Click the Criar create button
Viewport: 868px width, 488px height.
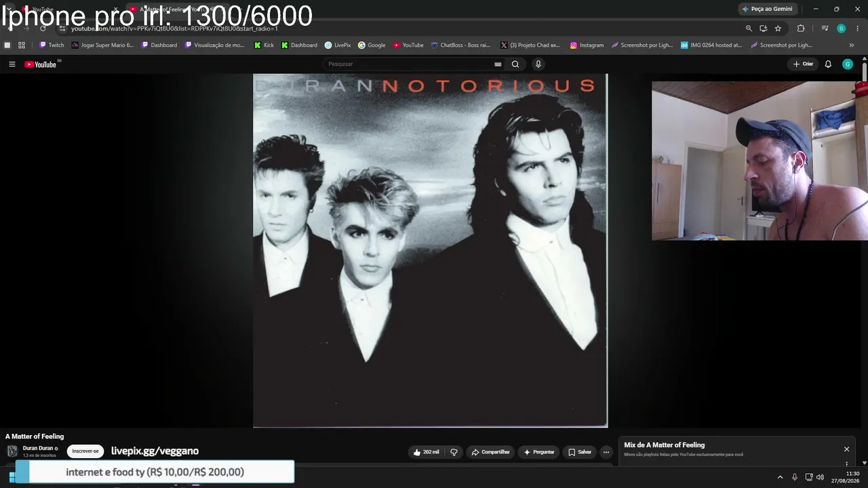[x=804, y=64]
